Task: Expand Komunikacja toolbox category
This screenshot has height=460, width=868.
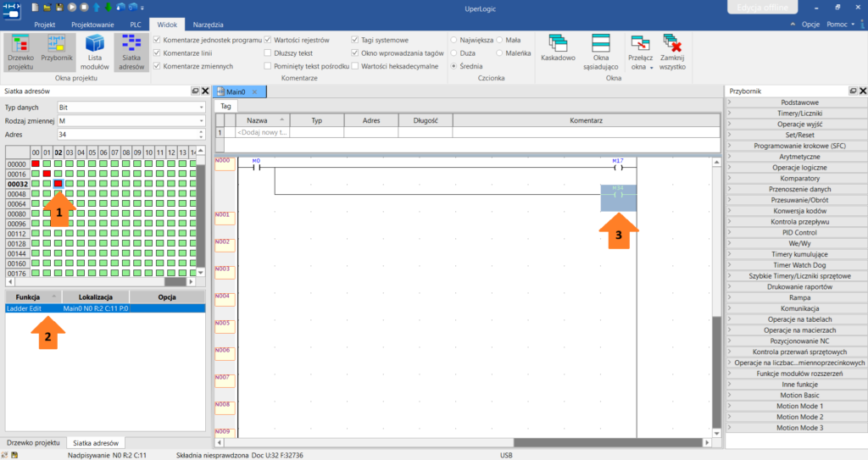Action: 796,308
